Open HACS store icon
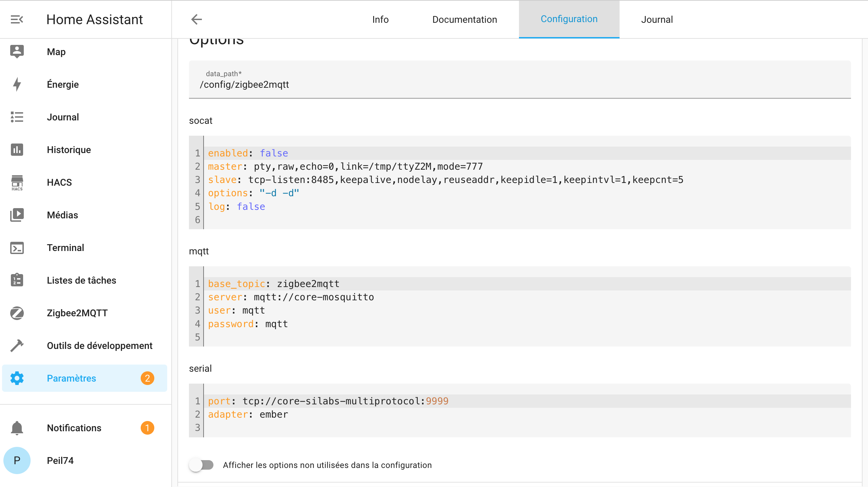 tap(17, 182)
